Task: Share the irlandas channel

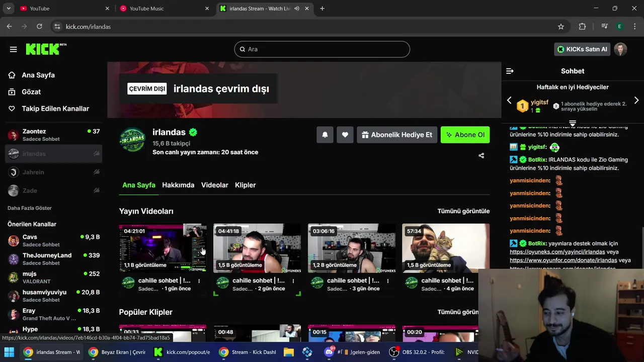Action: click(481, 156)
